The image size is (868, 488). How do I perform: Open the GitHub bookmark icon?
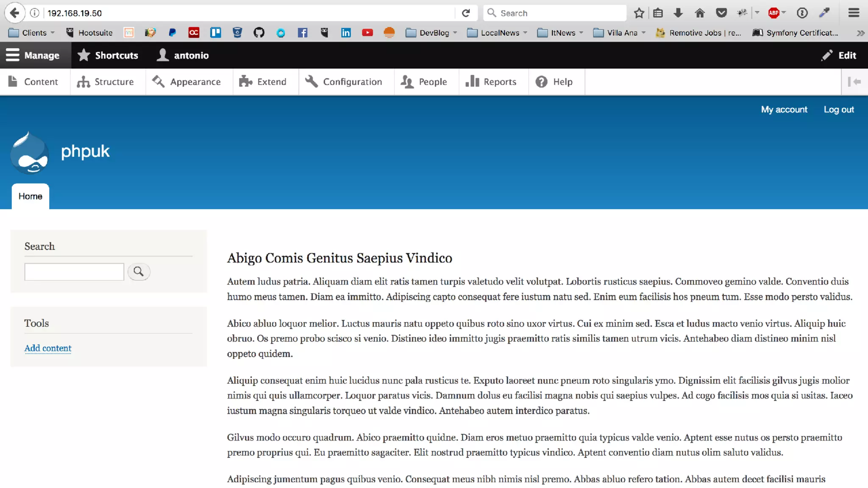coord(259,33)
